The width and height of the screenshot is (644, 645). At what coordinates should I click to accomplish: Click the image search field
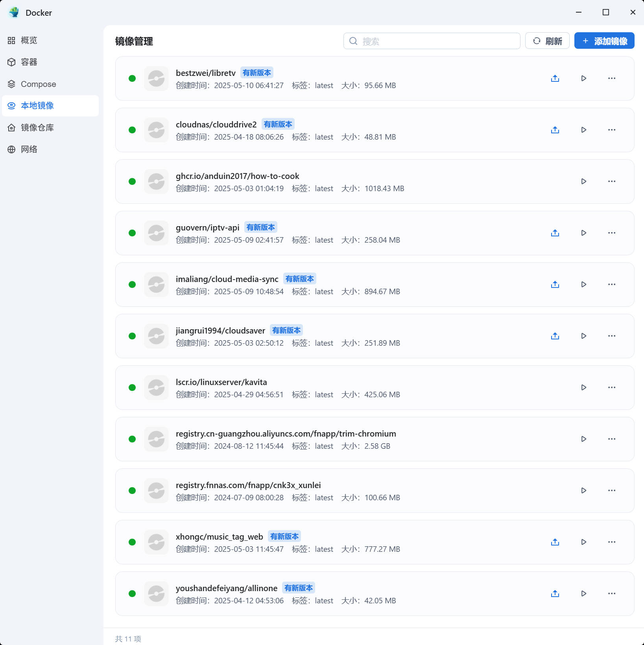pyautogui.click(x=432, y=41)
